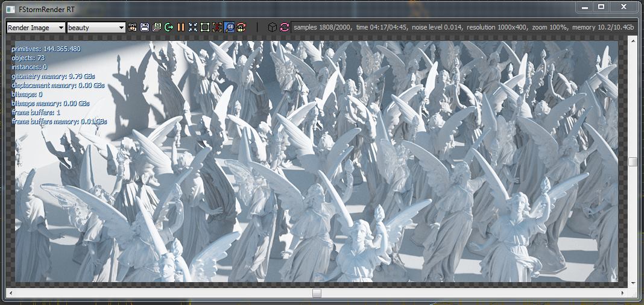The width and height of the screenshot is (644, 305).
Task: Click the frame buffers memory: 0.01 GBs text
Action: click(60, 122)
